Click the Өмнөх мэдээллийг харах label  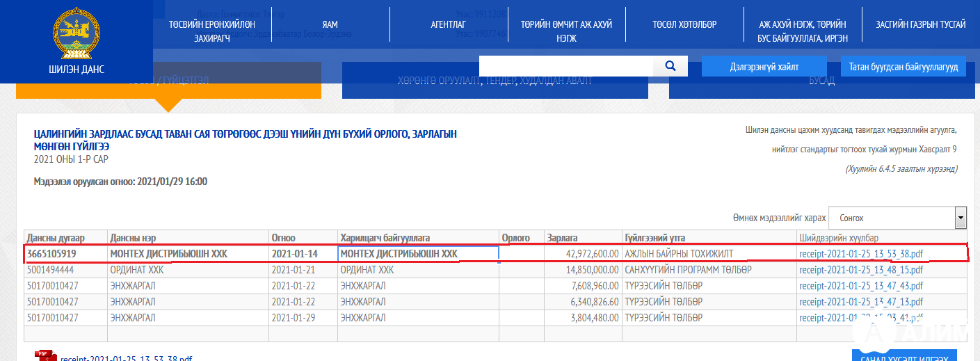pos(779,218)
